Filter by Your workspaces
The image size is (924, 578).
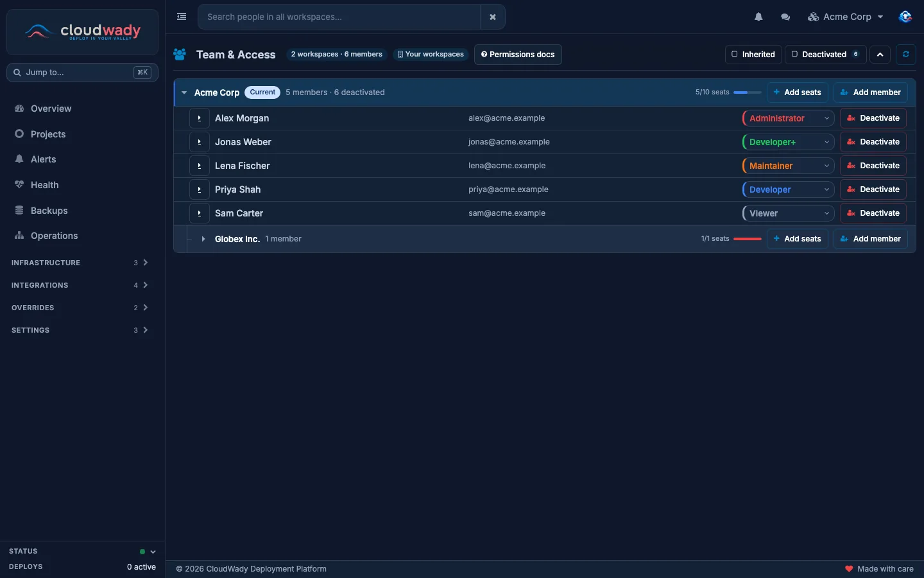point(431,55)
